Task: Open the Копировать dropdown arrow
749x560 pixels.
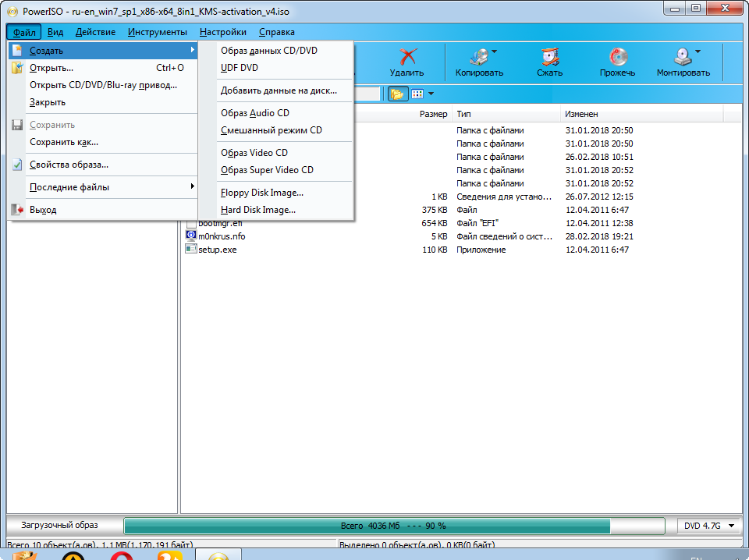Action: (495, 51)
